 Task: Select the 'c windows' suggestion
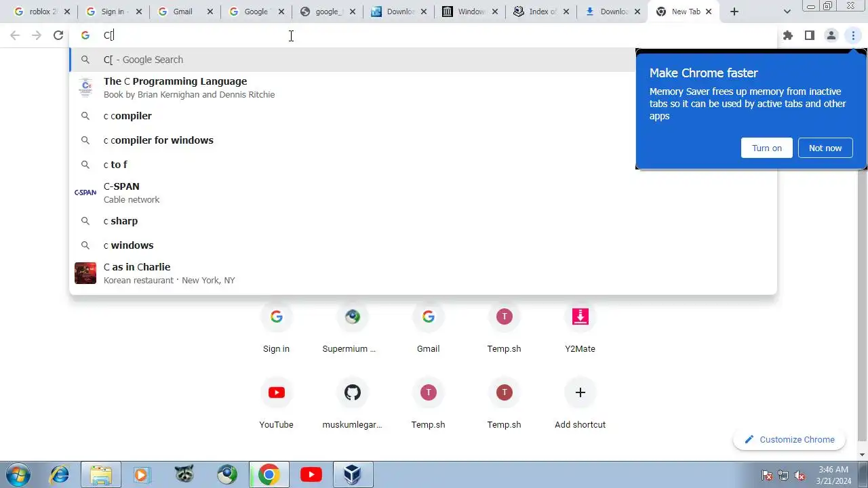[x=423, y=245]
